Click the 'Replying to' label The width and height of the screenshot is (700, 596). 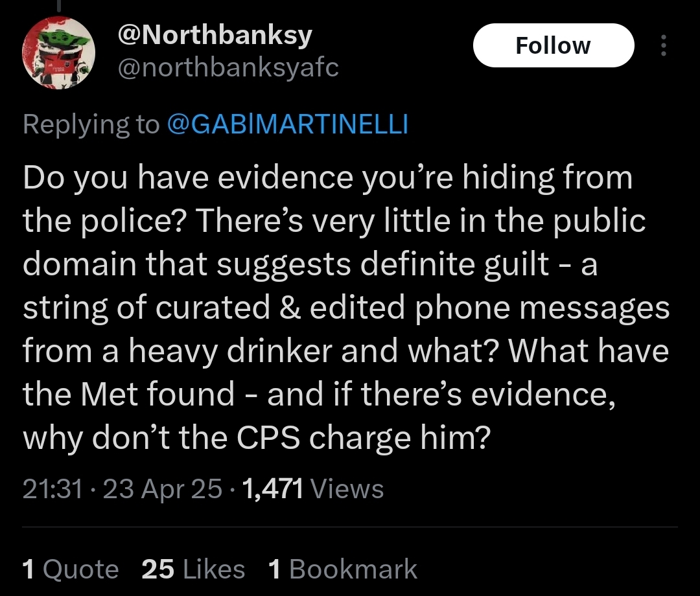[x=91, y=124]
